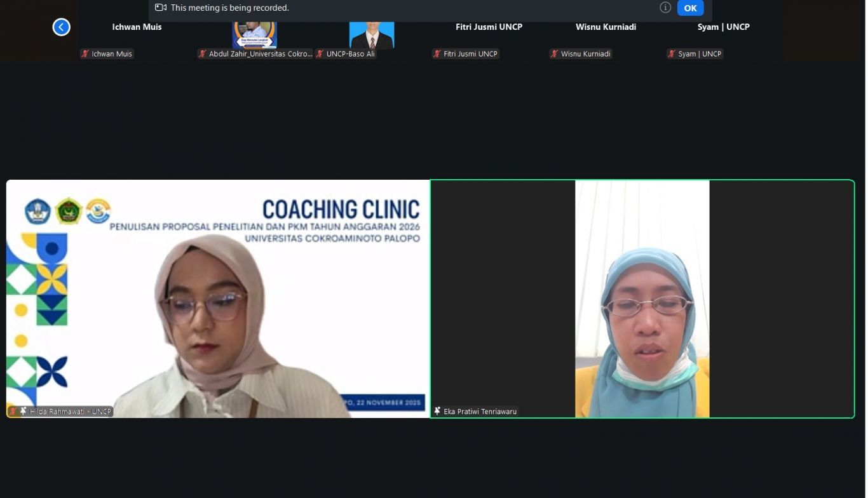The height and width of the screenshot is (498, 868).
Task: Click the blue back arrow in gallery strip
Action: pos(61,27)
